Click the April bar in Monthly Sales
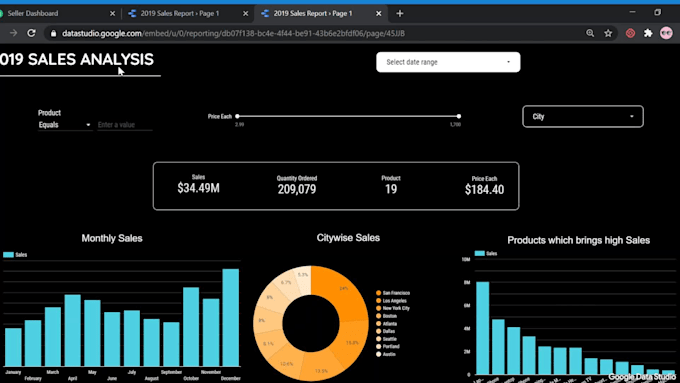 [x=72, y=331]
